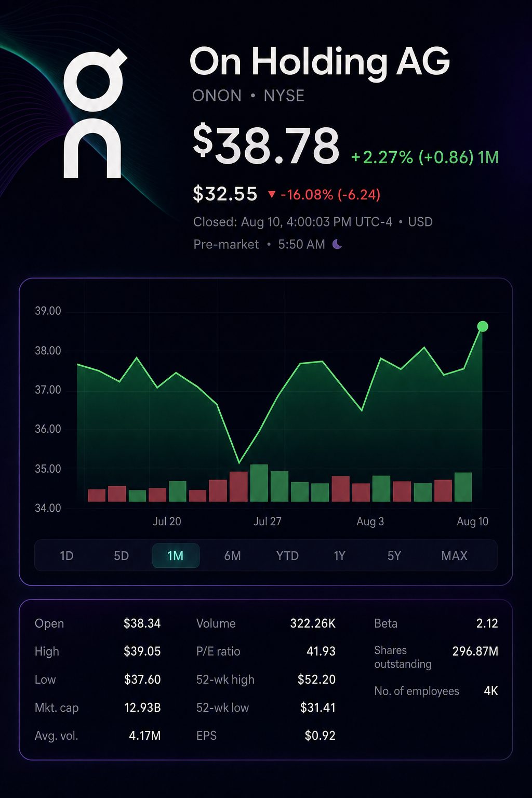Click the EPS label
The height and width of the screenshot is (798, 532).
point(206,736)
